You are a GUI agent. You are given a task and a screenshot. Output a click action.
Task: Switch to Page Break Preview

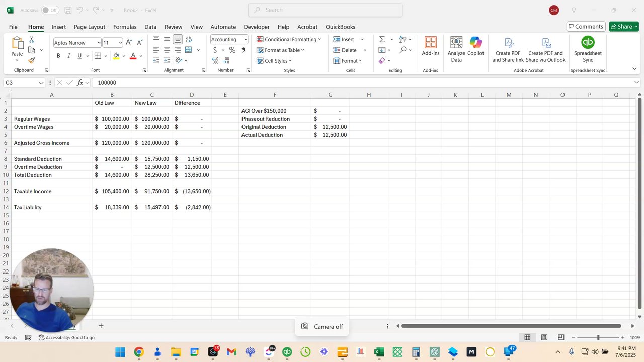pyautogui.click(x=561, y=337)
